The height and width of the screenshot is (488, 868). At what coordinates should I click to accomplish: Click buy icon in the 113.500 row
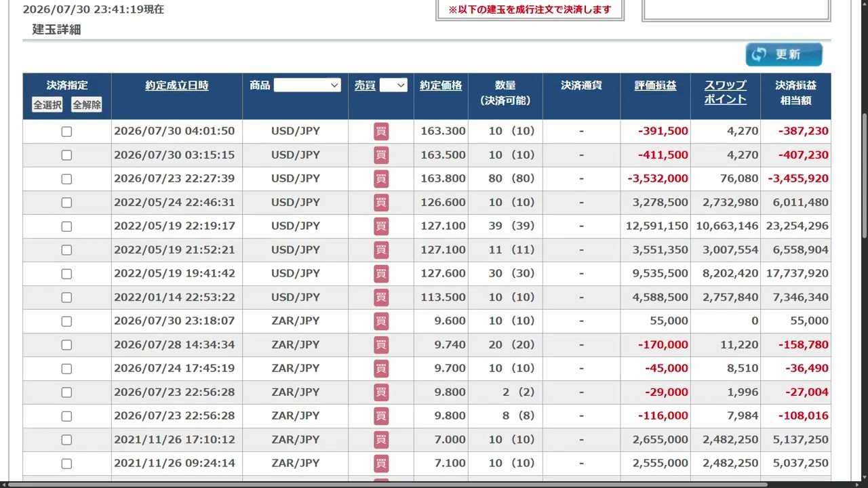coord(381,298)
